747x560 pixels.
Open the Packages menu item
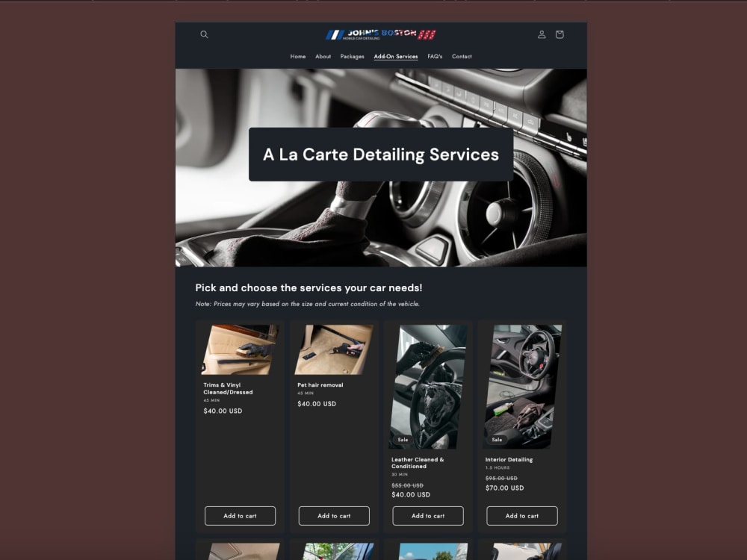coord(352,56)
